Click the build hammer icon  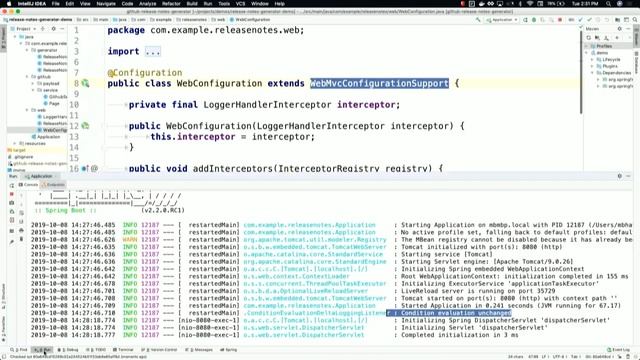[478, 20]
